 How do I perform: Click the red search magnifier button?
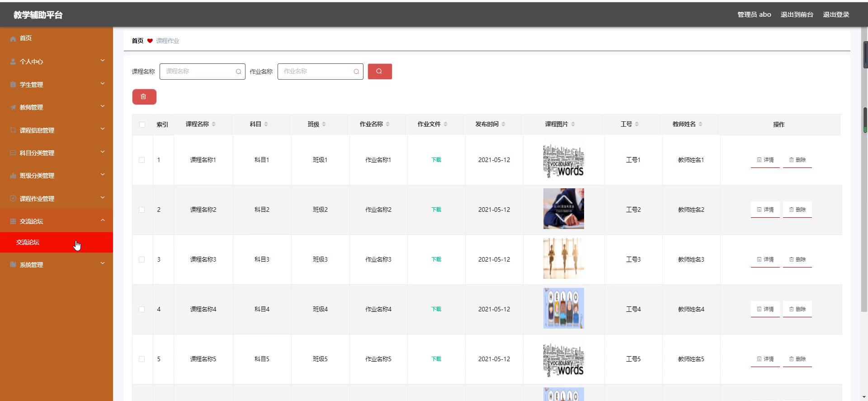(379, 72)
